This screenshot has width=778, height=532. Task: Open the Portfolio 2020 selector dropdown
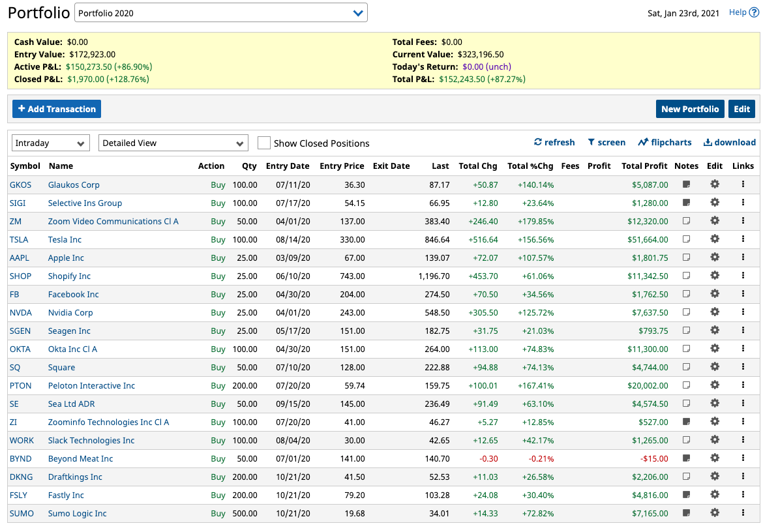click(x=221, y=13)
